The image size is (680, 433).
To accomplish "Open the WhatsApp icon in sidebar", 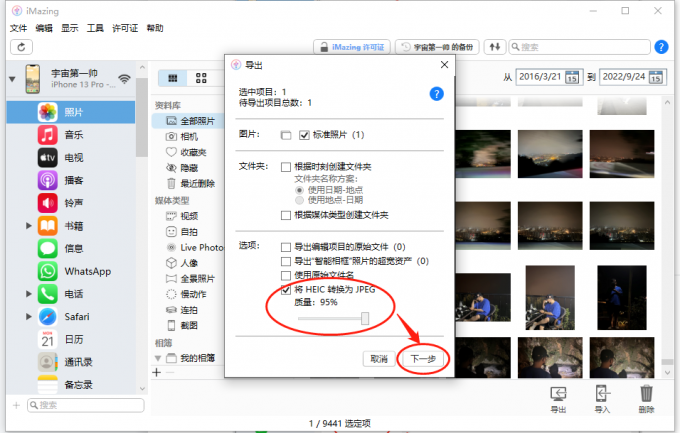I will 48,271.
